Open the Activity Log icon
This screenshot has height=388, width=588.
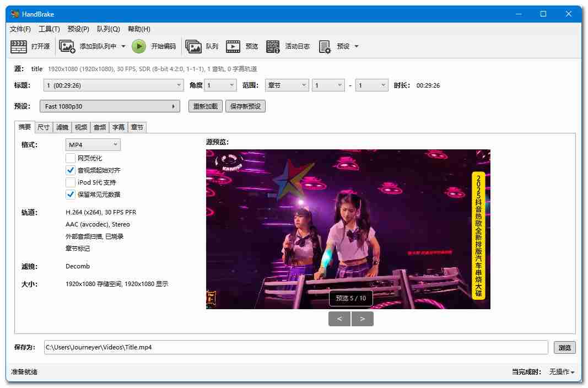pos(273,47)
